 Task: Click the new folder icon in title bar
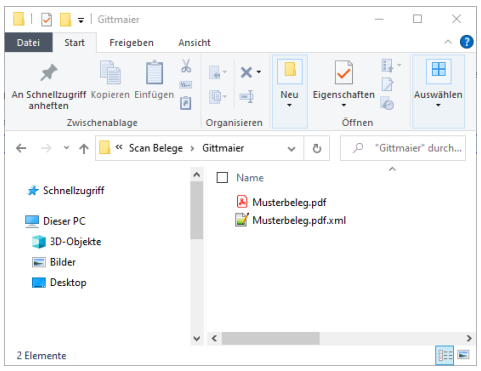pos(65,20)
